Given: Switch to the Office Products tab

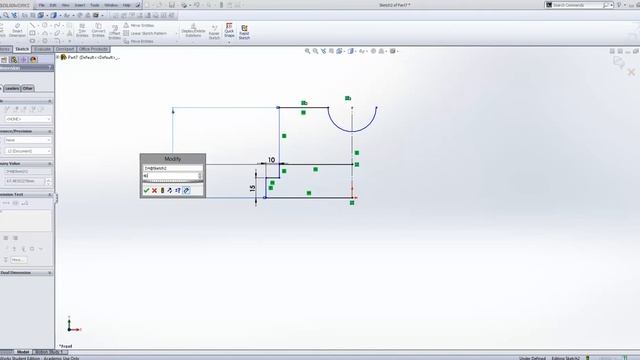Looking at the screenshot, I should (x=93, y=49).
